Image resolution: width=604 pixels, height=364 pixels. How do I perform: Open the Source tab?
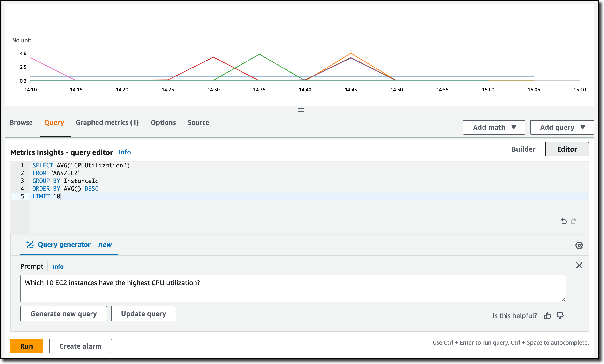198,122
